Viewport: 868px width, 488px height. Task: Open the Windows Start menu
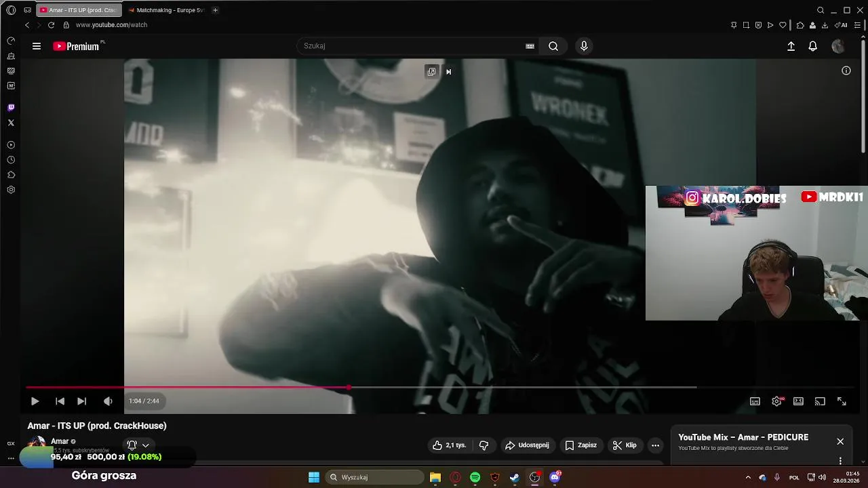[314, 477]
